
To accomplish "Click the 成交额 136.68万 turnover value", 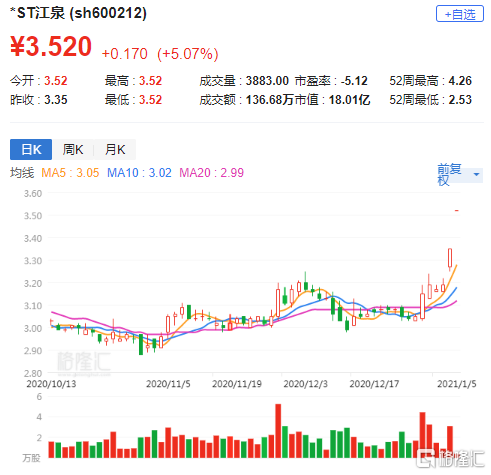I will (x=246, y=100).
